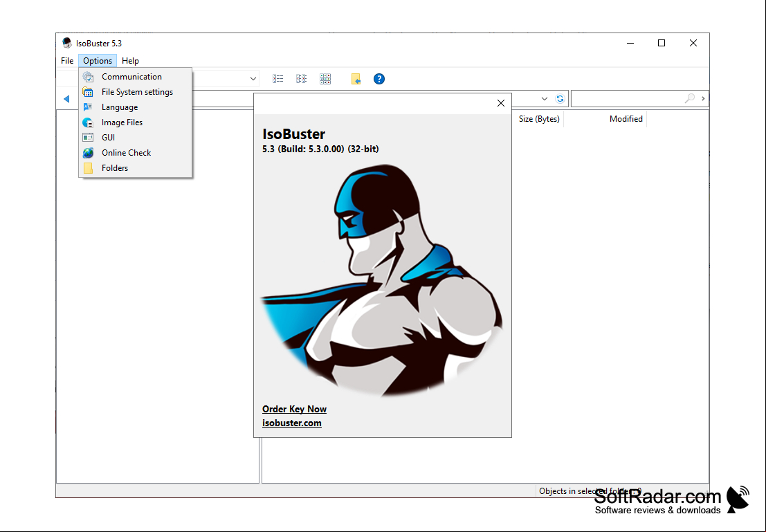Open the Help menu
The width and height of the screenshot is (766, 532).
(131, 61)
